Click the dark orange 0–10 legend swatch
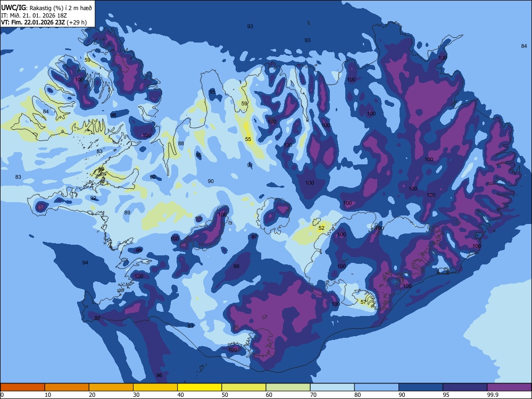Image resolution: width=532 pixels, height=399 pixels. click(x=22, y=387)
